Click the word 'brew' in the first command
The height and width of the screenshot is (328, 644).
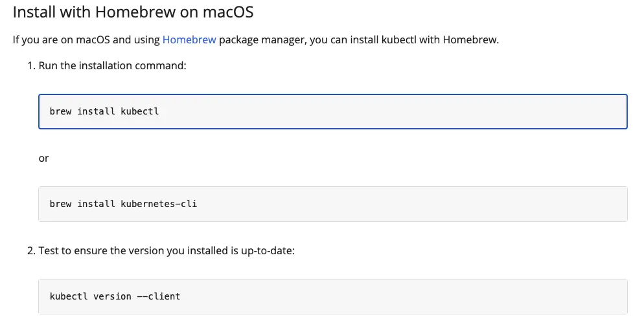point(60,111)
